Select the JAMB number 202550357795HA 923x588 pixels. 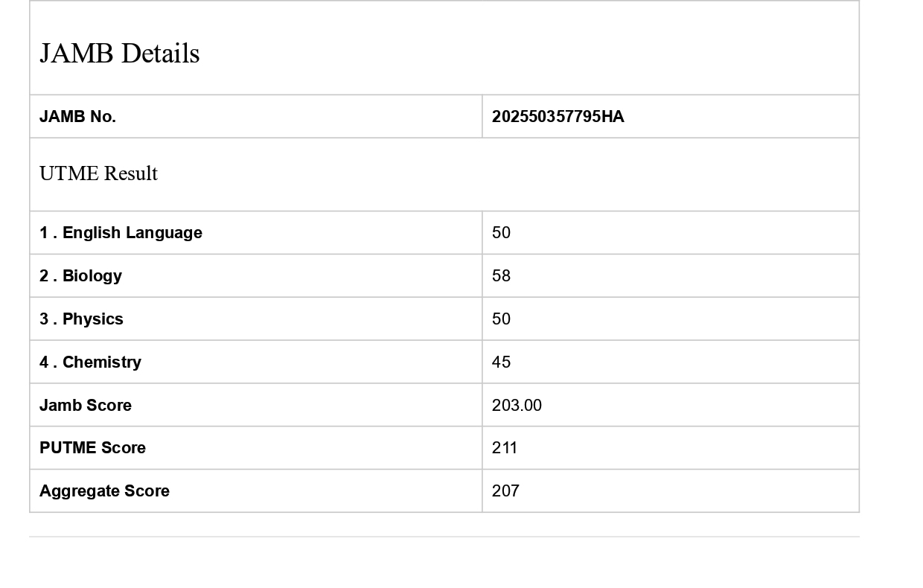pos(558,117)
